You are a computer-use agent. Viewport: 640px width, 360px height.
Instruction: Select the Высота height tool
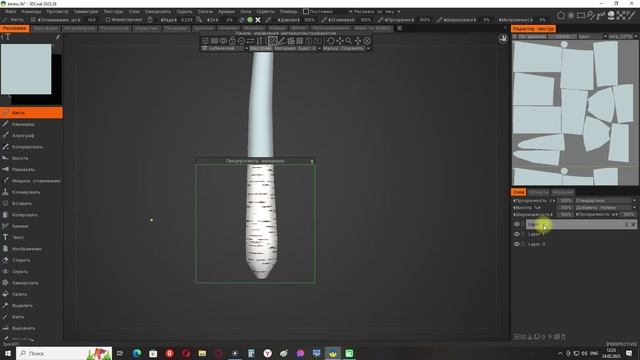[x=31, y=158]
